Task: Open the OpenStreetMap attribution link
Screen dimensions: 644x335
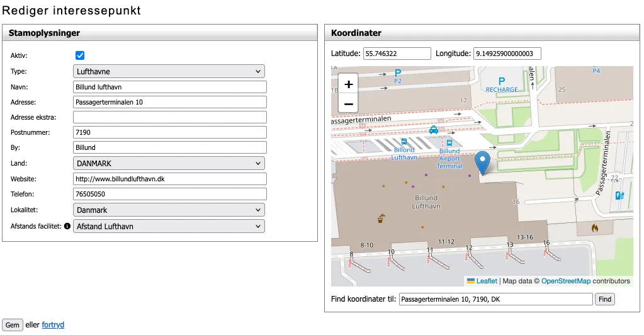Action: 566,281
